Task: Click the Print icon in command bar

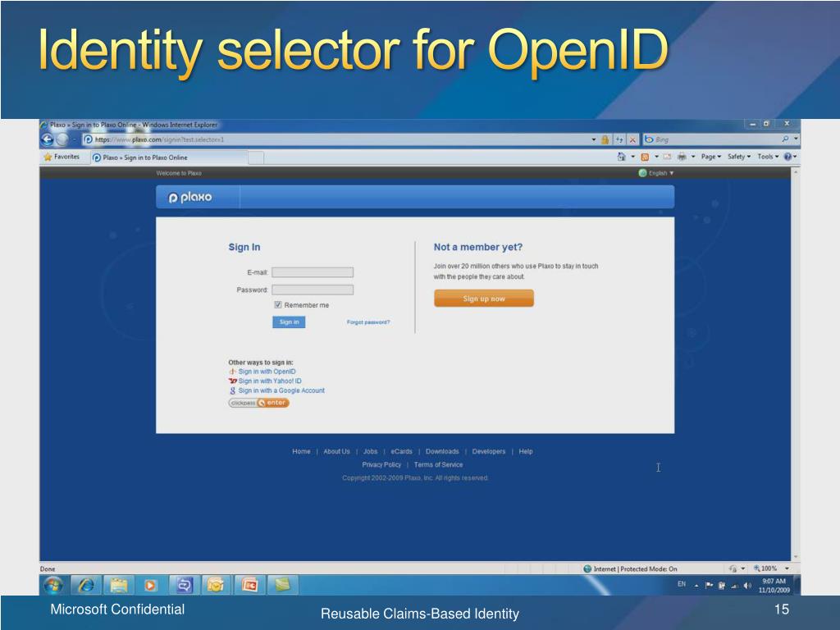Action: [x=682, y=157]
